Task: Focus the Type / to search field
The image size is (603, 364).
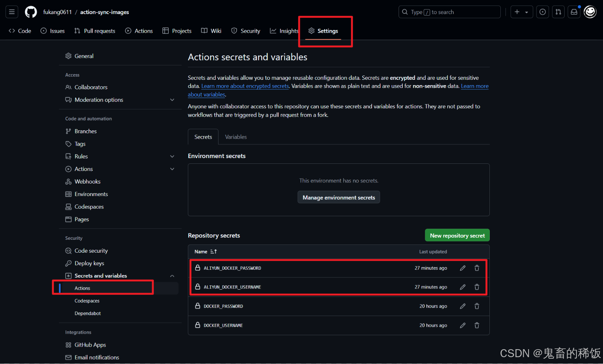Action: 449,12
